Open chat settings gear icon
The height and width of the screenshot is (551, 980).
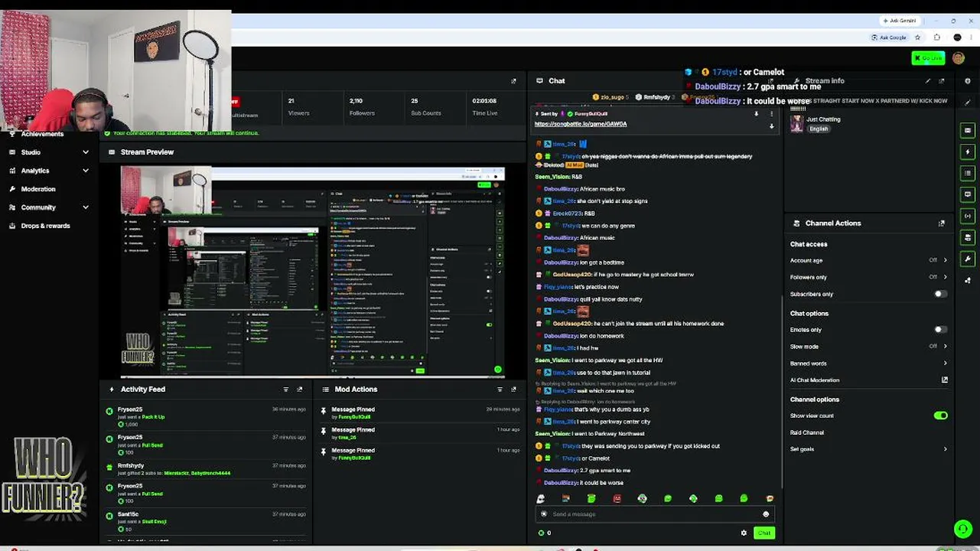tap(744, 533)
